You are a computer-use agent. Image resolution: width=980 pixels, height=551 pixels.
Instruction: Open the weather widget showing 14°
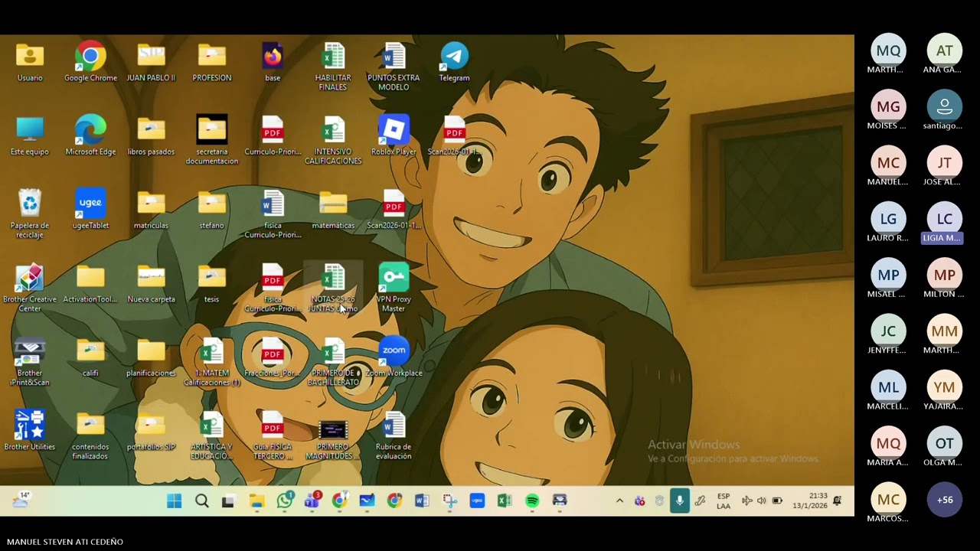click(x=21, y=500)
